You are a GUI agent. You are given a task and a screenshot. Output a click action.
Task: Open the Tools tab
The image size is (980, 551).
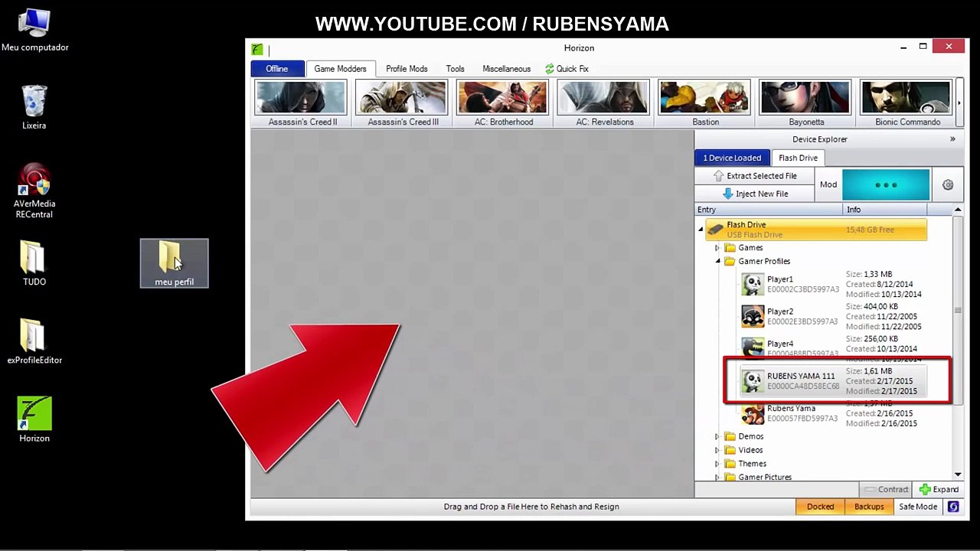(x=455, y=69)
